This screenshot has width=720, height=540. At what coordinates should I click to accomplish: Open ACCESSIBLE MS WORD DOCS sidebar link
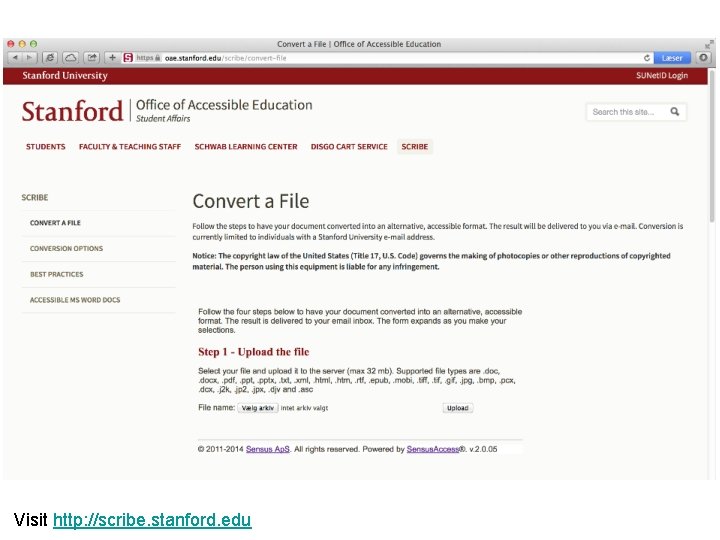tap(75, 300)
